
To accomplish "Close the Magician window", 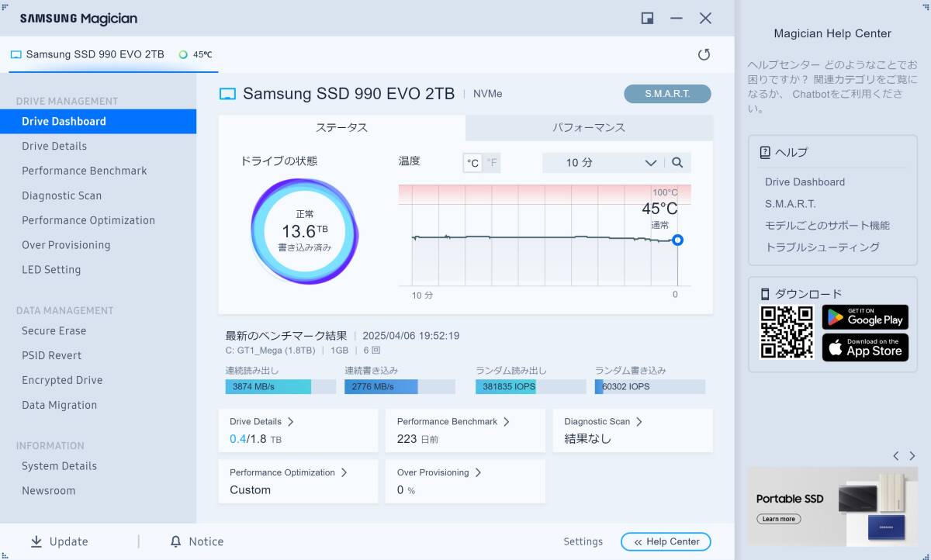I will coord(705,19).
